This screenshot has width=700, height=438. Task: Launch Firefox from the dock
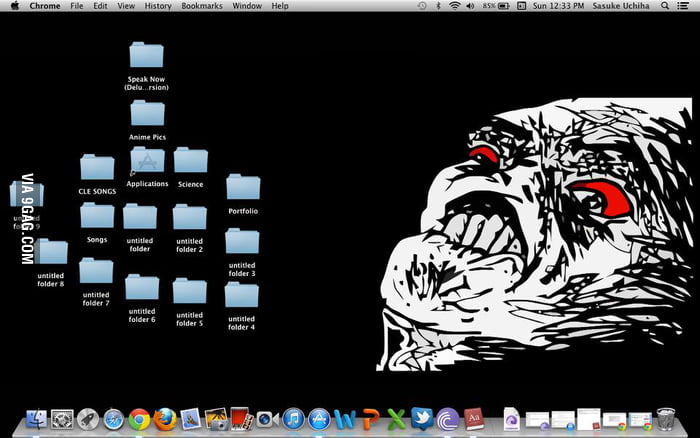pos(165,420)
